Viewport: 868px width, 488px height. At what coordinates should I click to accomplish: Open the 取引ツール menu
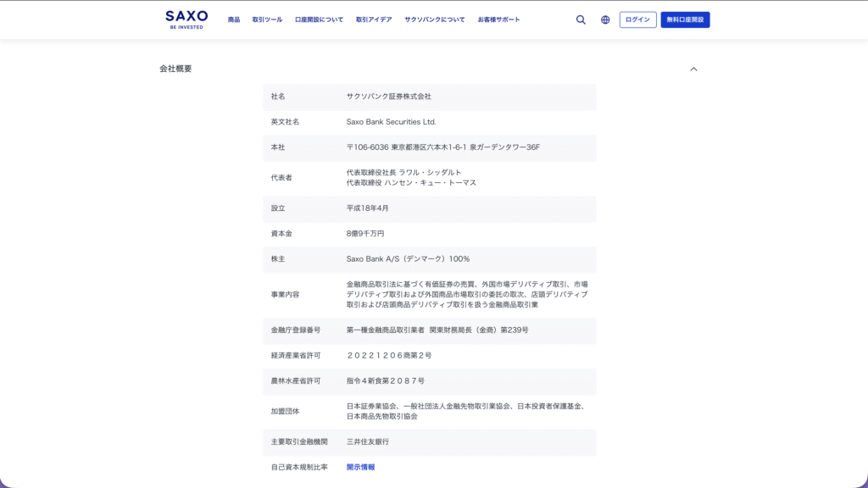[x=267, y=19]
